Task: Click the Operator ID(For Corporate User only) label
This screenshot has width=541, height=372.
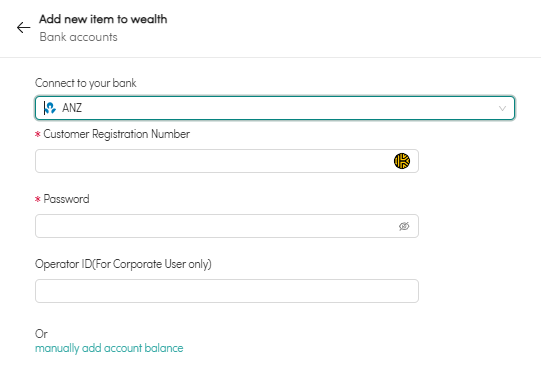Action: (x=123, y=264)
